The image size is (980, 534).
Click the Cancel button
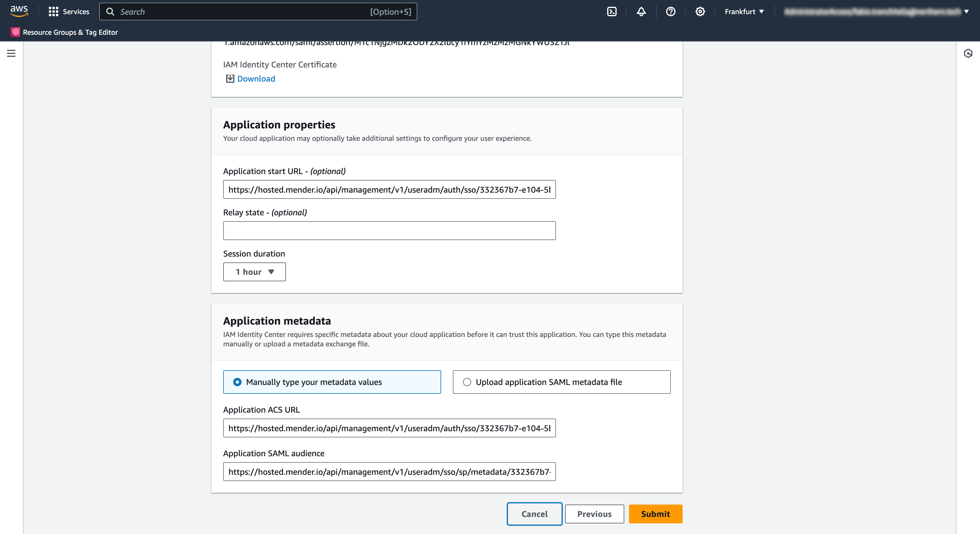coord(534,514)
